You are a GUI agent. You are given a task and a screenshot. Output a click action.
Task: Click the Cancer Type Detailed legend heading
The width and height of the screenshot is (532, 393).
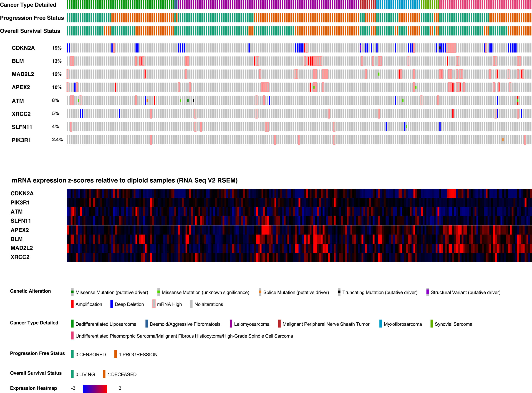(x=34, y=323)
